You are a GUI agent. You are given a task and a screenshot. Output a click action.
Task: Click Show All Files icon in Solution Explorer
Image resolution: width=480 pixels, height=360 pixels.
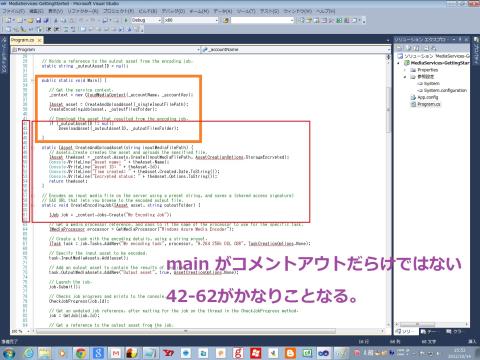tap(409, 48)
